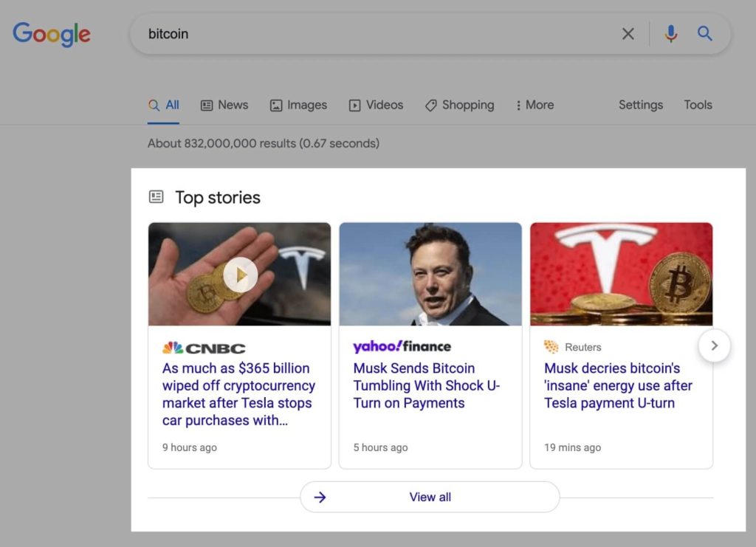Viewport: 756px width, 547px height.
Task: Open the '$365 billion wiped off' headline
Action: tap(238, 394)
